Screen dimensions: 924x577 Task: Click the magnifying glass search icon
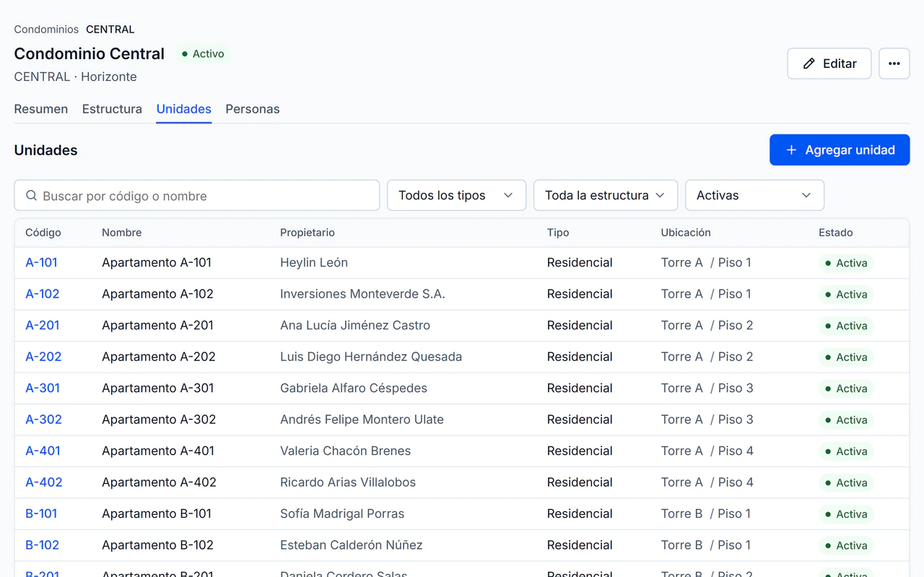tap(31, 196)
